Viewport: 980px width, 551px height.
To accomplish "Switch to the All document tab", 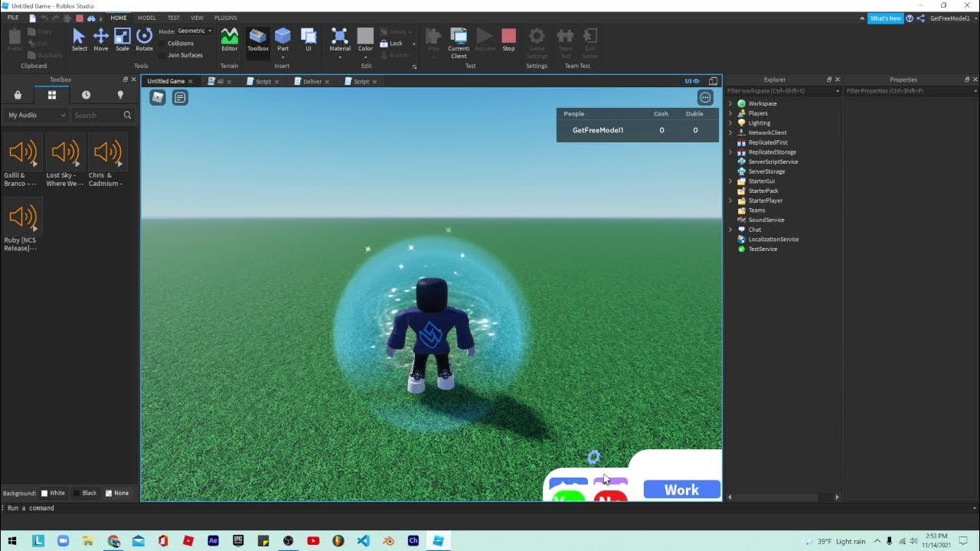I will (220, 81).
